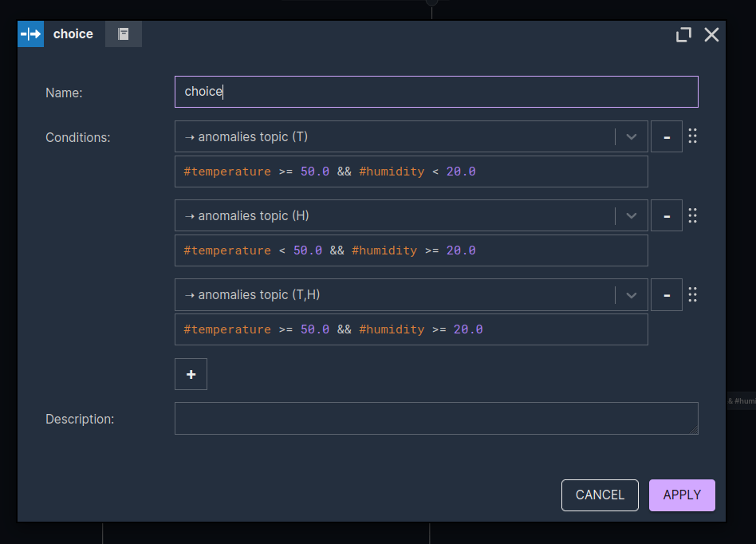Click the choice node type icon
Screen dimensions: 756x544
pyautogui.click(x=30, y=34)
